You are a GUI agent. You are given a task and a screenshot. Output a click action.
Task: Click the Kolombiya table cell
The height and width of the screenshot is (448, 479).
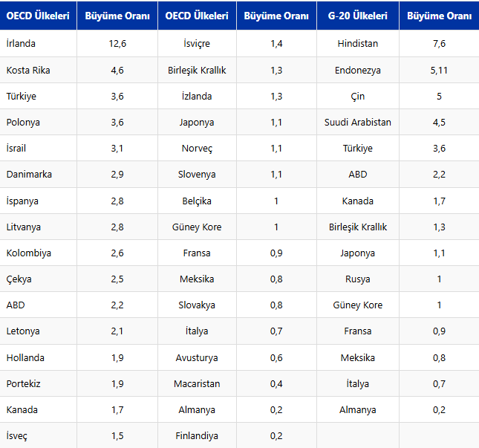(x=29, y=253)
